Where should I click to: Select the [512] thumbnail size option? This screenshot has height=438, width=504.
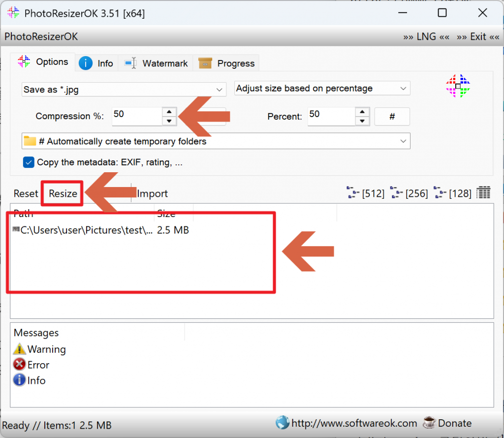tap(366, 193)
